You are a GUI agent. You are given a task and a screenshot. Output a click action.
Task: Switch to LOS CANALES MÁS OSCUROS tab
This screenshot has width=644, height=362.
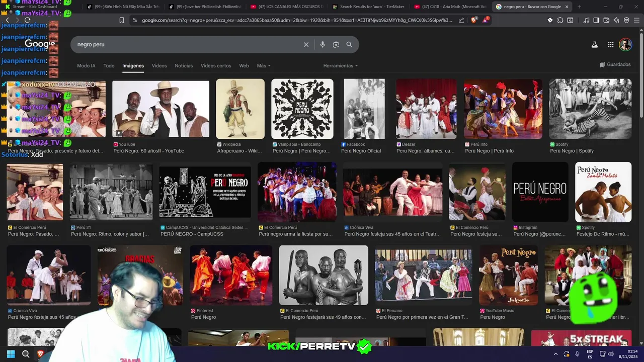286,7
